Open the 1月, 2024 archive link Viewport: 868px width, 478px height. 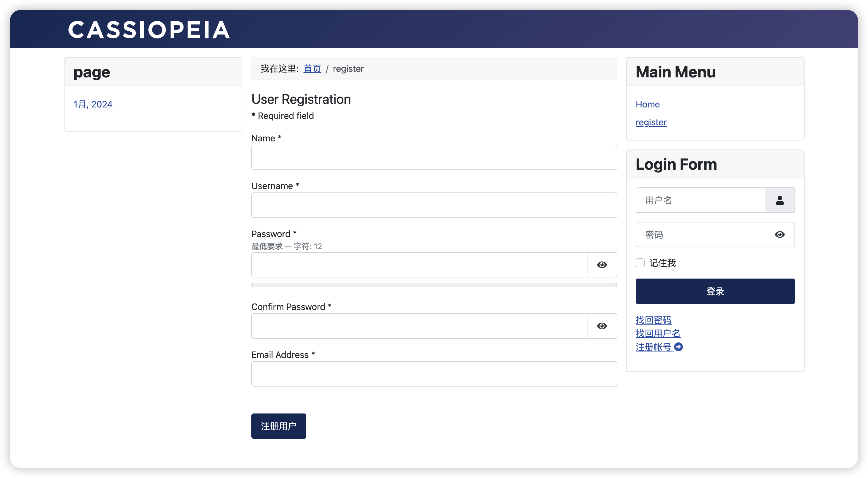coord(93,104)
